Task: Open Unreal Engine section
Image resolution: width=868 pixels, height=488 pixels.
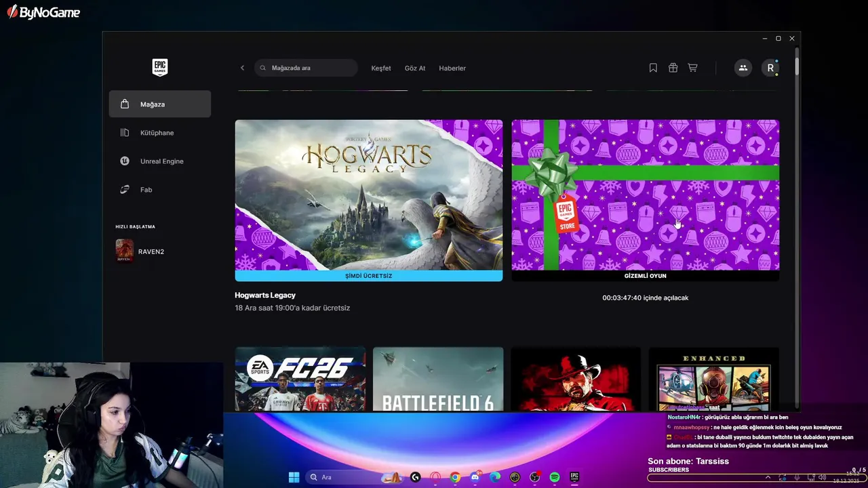Action: (x=160, y=161)
